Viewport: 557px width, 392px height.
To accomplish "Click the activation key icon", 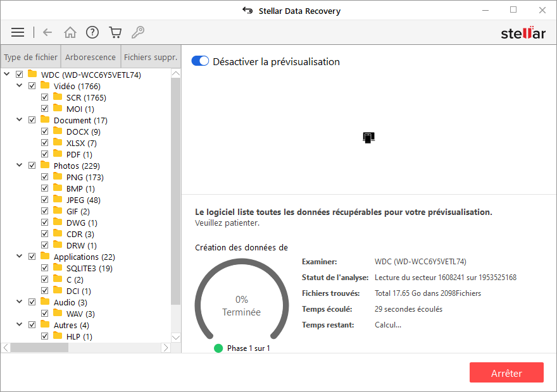I will pyautogui.click(x=138, y=32).
